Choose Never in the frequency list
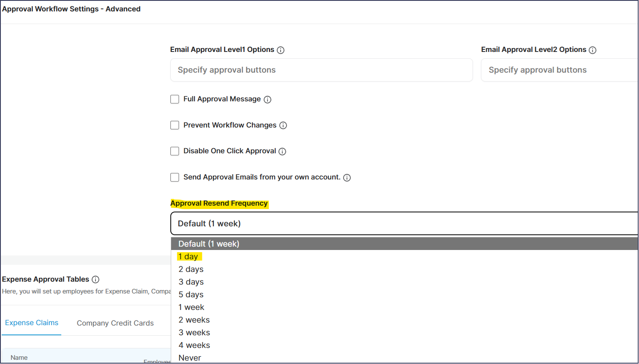The height and width of the screenshot is (364, 639). tap(405, 358)
